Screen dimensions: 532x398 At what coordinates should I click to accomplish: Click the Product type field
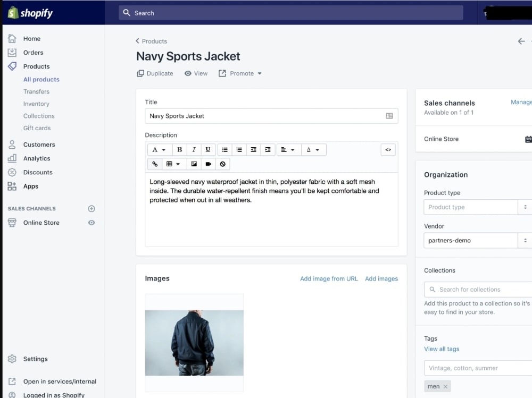(471, 207)
